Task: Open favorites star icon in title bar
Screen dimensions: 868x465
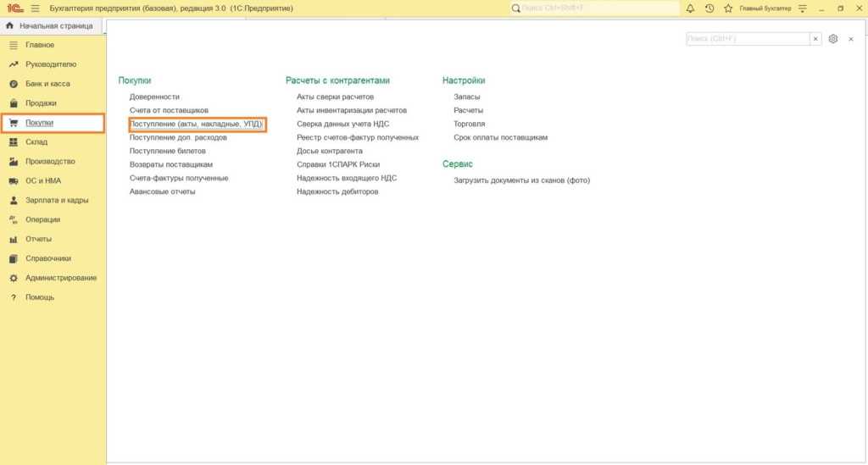Action: [x=728, y=8]
